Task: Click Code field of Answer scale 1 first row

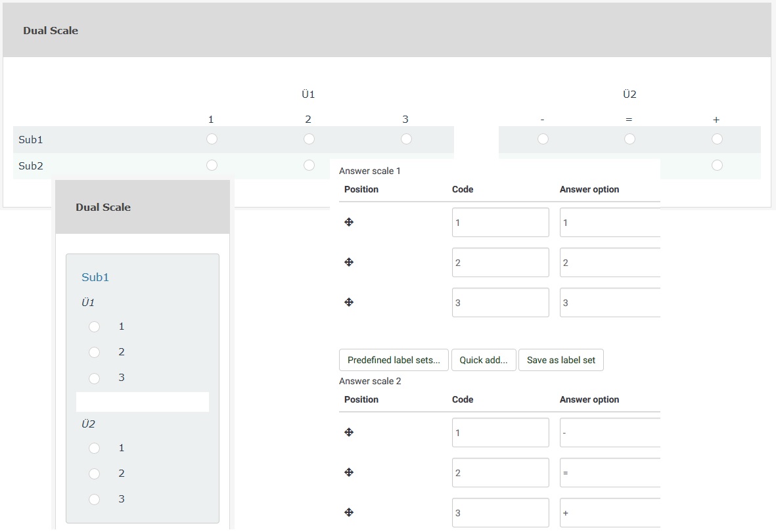Action: (500, 223)
